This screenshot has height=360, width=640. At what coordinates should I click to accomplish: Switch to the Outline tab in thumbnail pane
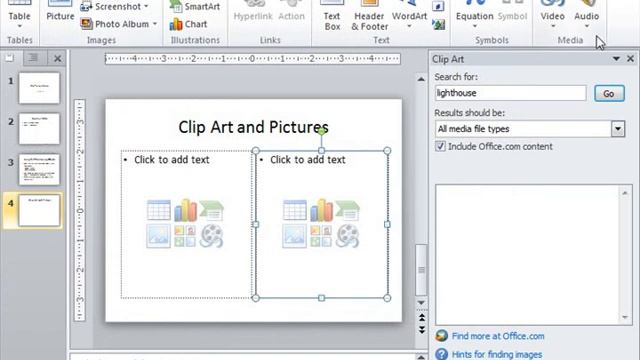(33, 58)
